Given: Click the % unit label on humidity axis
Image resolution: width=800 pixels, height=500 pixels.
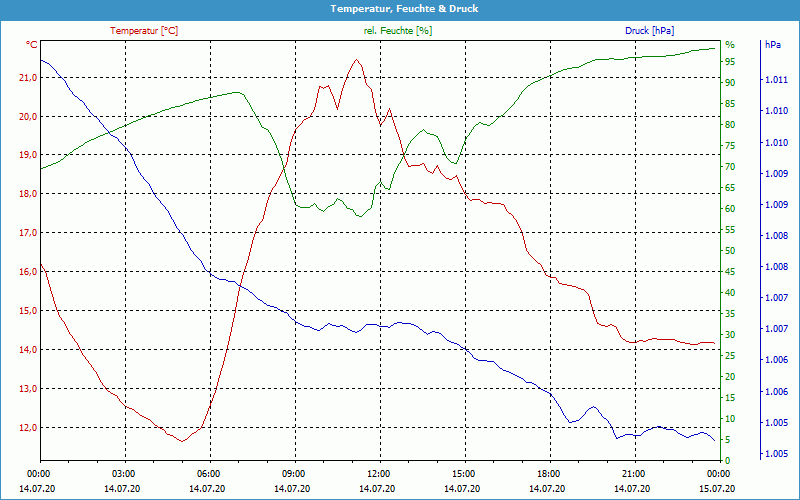Looking at the screenshot, I should point(730,45).
